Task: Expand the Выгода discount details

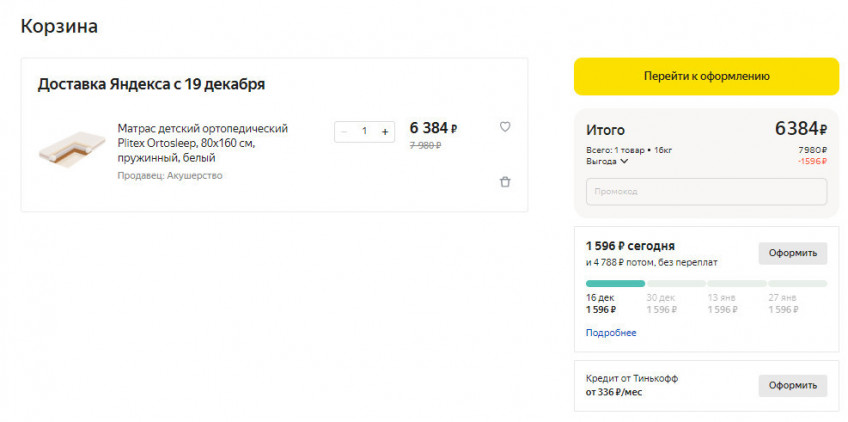Action: coord(607,161)
